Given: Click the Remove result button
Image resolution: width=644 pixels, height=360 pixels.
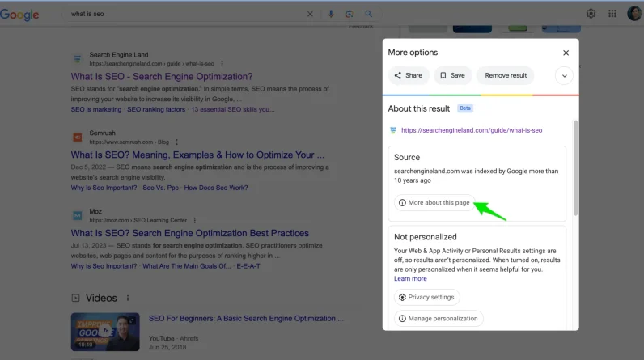Looking at the screenshot, I should click(506, 75).
